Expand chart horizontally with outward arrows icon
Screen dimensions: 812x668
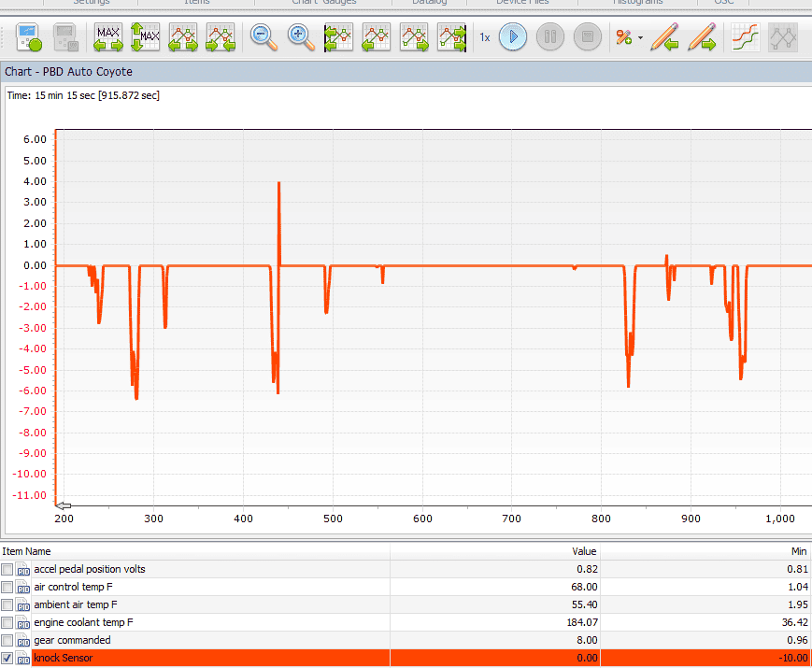coord(183,37)
